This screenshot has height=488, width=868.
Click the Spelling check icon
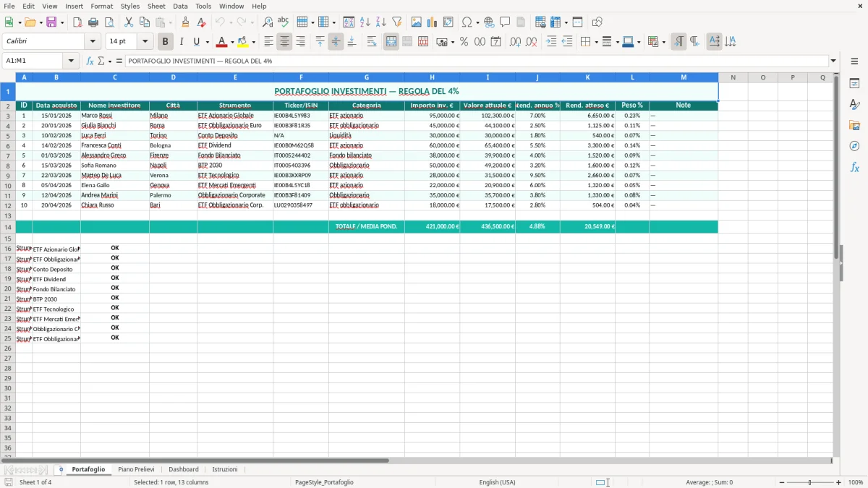coord(284,22)
